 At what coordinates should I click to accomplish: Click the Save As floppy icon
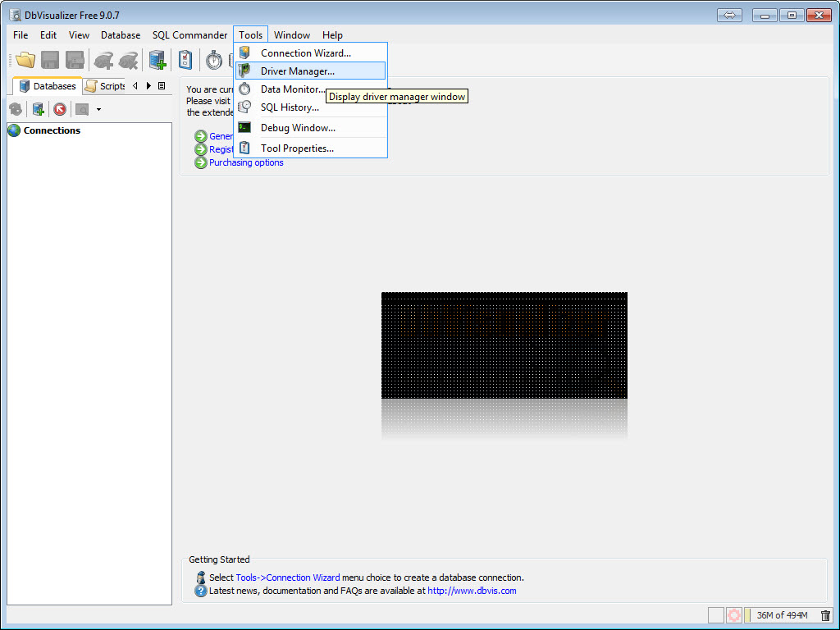(x=75, y=60)
